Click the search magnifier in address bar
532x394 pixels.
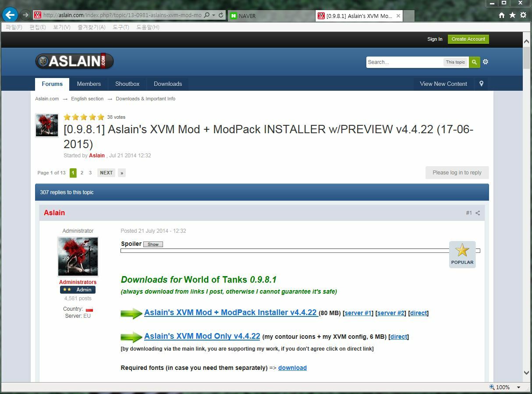[207, 15]
